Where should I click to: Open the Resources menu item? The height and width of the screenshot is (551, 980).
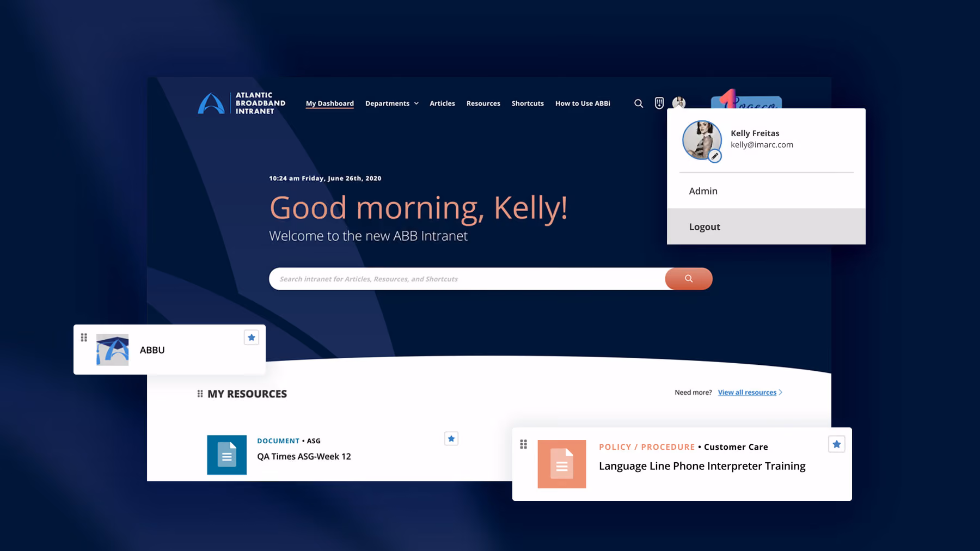pos(483,103)
